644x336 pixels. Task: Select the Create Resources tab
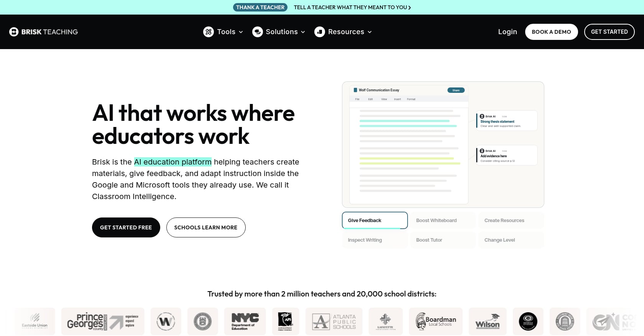coord(511,220)
